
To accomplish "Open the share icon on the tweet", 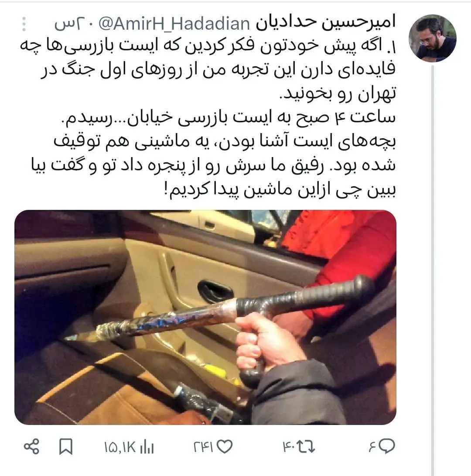I will [31, 447].
